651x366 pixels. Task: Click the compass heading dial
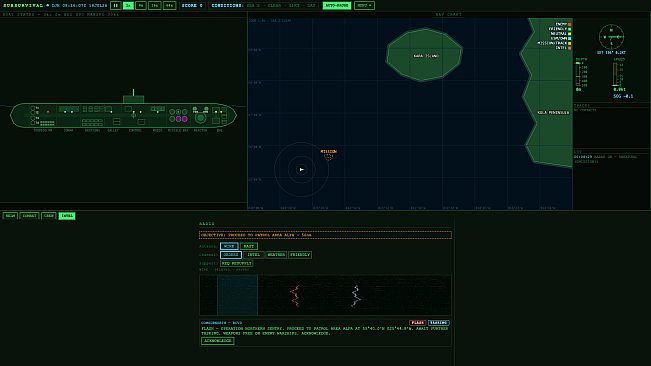611,37
